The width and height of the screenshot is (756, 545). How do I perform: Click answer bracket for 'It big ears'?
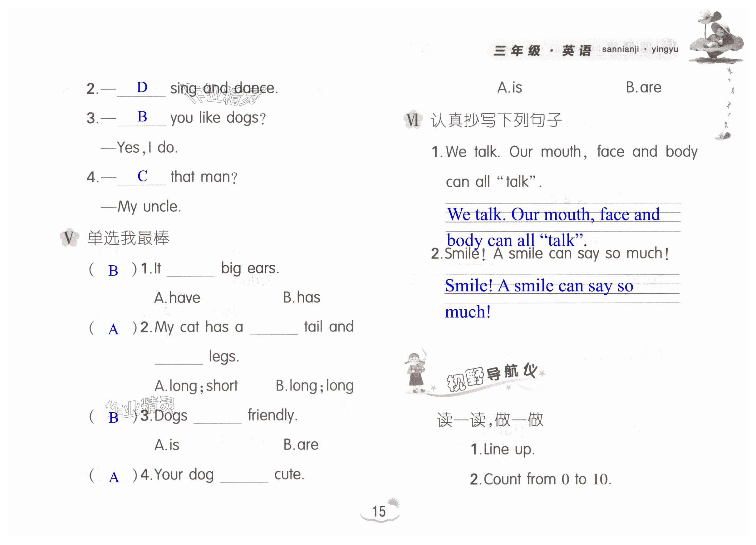[x=113, y=270]
